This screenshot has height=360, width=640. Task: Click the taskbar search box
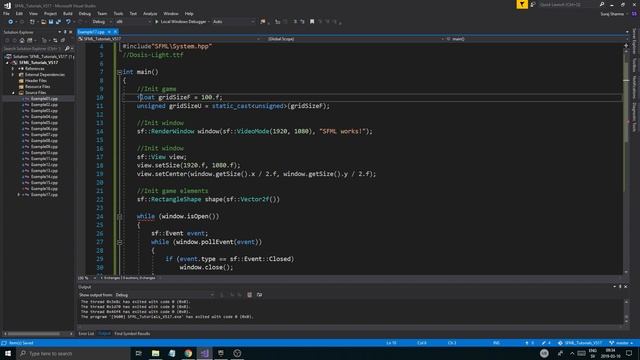[x=73, y=353]
